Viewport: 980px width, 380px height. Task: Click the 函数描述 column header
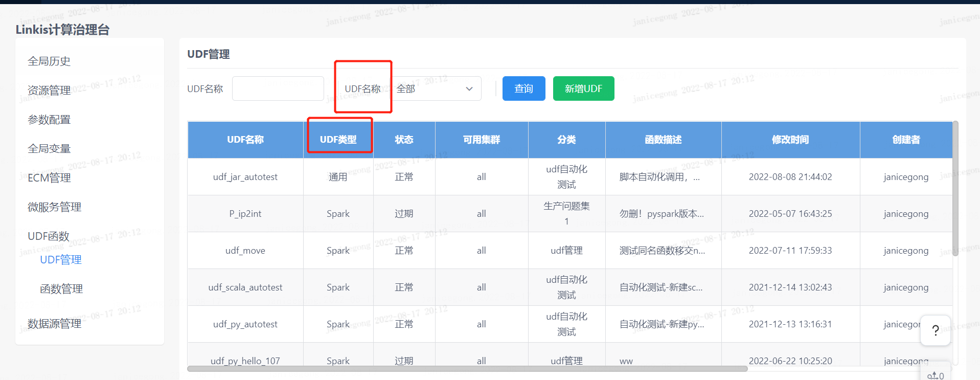click(663, 140)
